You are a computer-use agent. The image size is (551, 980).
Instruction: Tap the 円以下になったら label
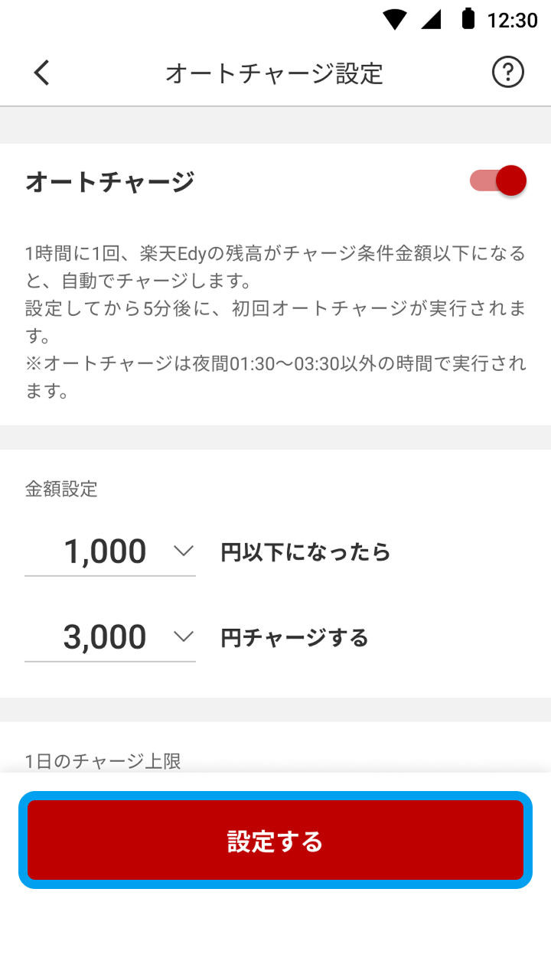point(305,552)
